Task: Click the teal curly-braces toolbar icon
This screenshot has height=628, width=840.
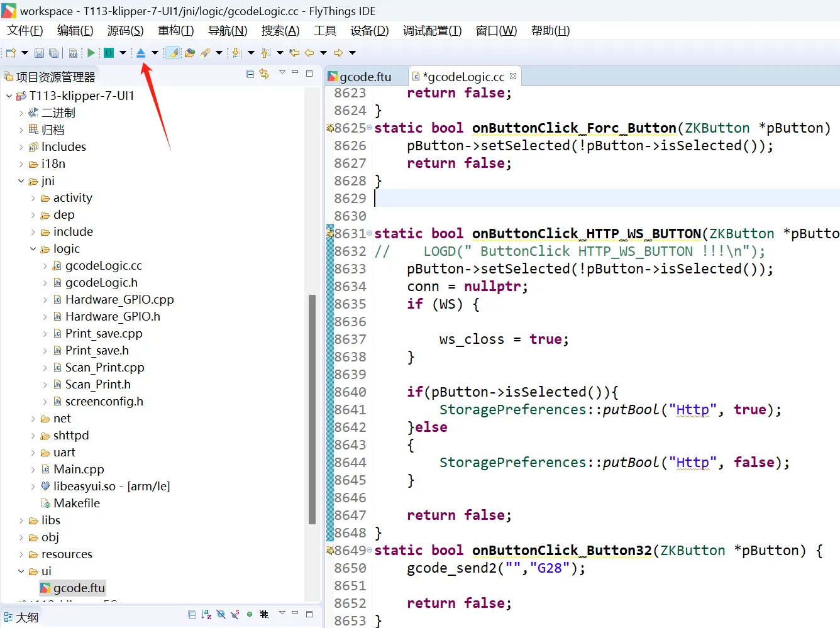Action: 109,53
